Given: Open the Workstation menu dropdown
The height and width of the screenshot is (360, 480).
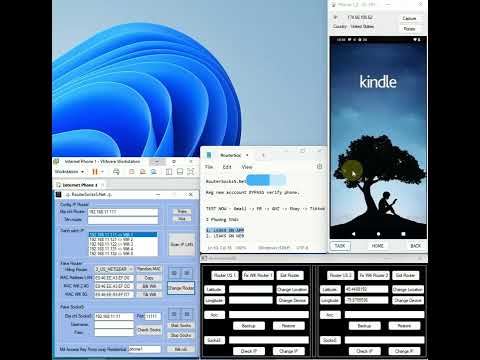Looking at the screenshot, I should (x=69, y=172).
